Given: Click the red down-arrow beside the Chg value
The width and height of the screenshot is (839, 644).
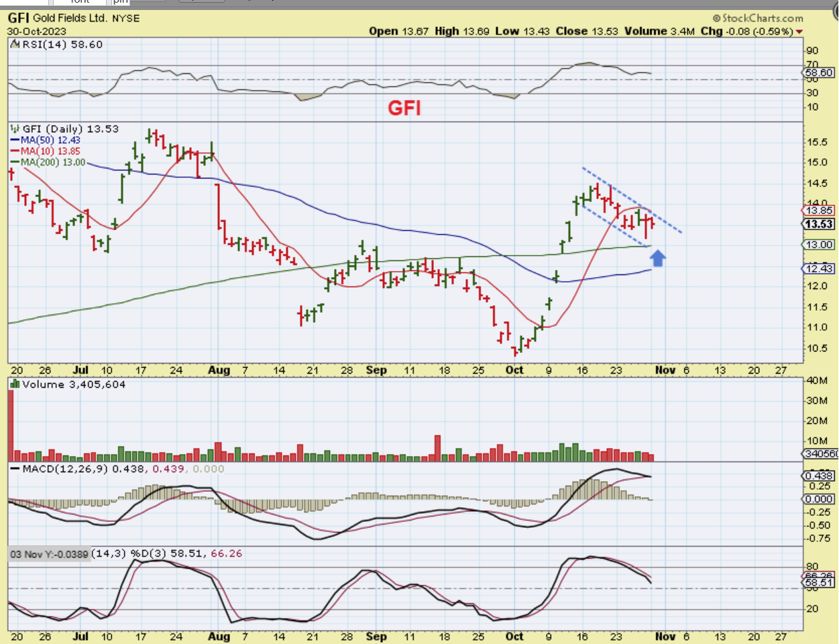Looking at the screenshot, I should [799, 32].
